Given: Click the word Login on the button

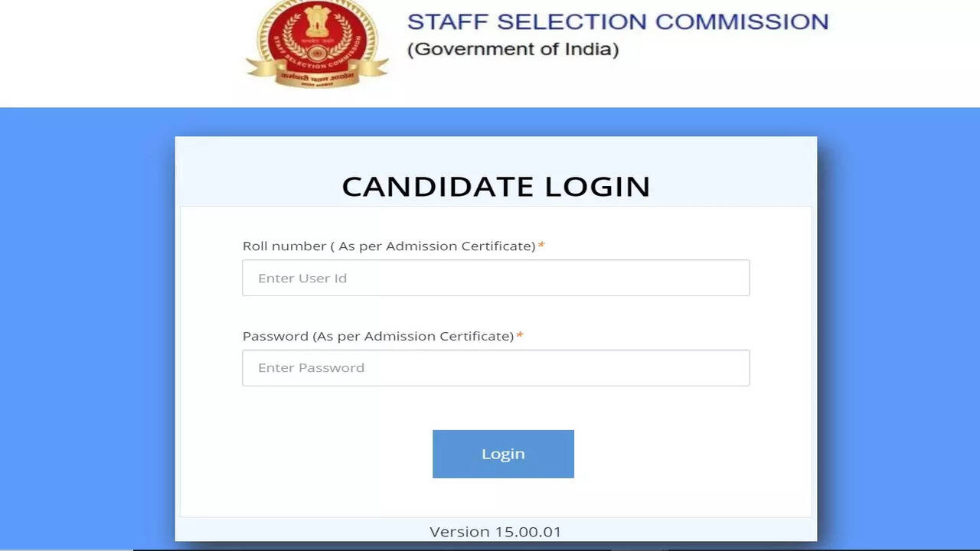Looking at the screenshot, I should [x=503, y=454].
